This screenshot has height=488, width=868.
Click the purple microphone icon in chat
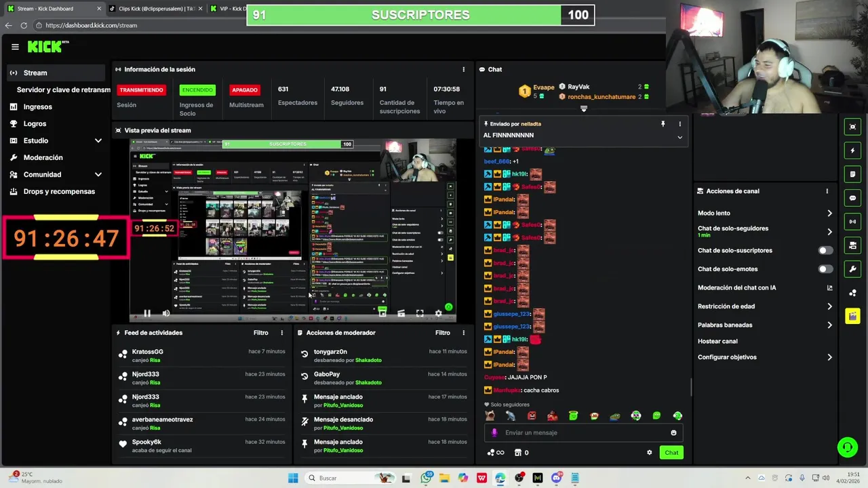click(494, 432)
